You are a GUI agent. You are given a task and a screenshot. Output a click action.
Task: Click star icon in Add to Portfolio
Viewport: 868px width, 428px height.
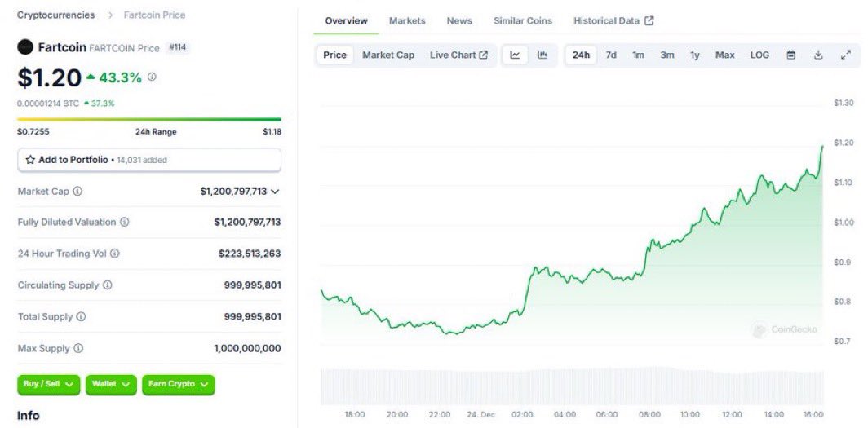click(30, 160)
